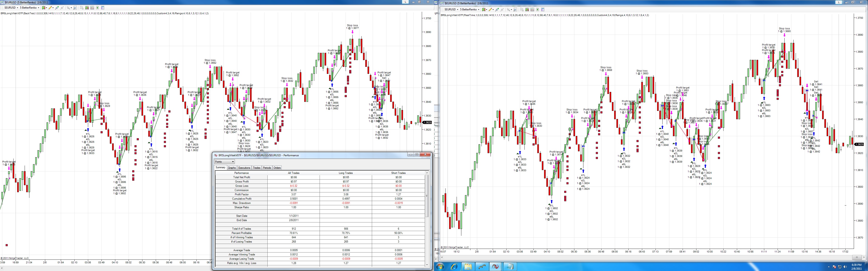868x271 pixels.
Task: Click the 1.3625 price marker on left chart
Action: pos(427,123)
